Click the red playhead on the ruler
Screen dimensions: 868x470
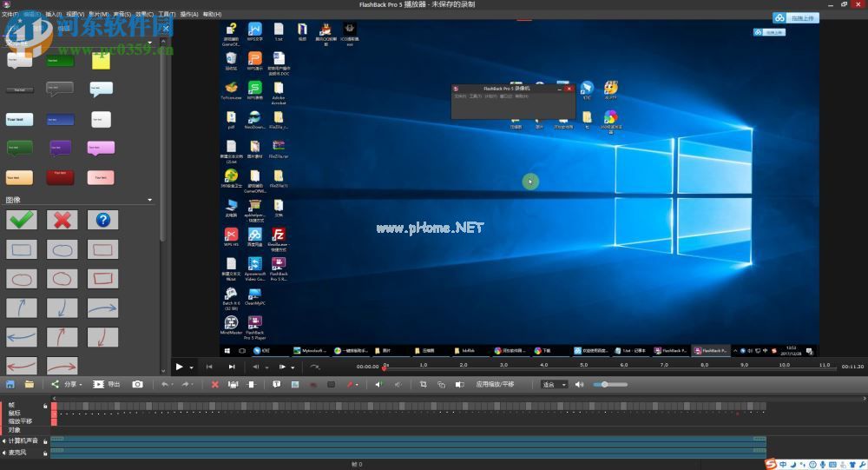pos(385,367)
